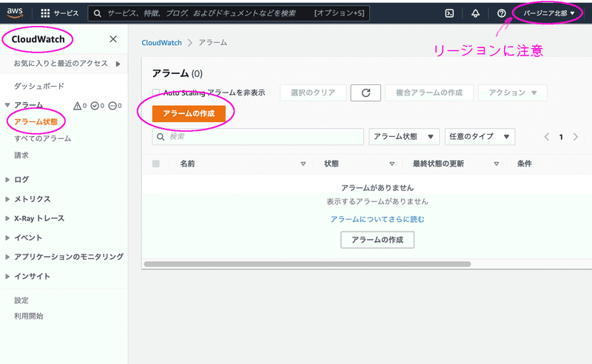
Task: Open 利用開始 in the sidebar
Action: pyautogui.click(x=28, y=316)
